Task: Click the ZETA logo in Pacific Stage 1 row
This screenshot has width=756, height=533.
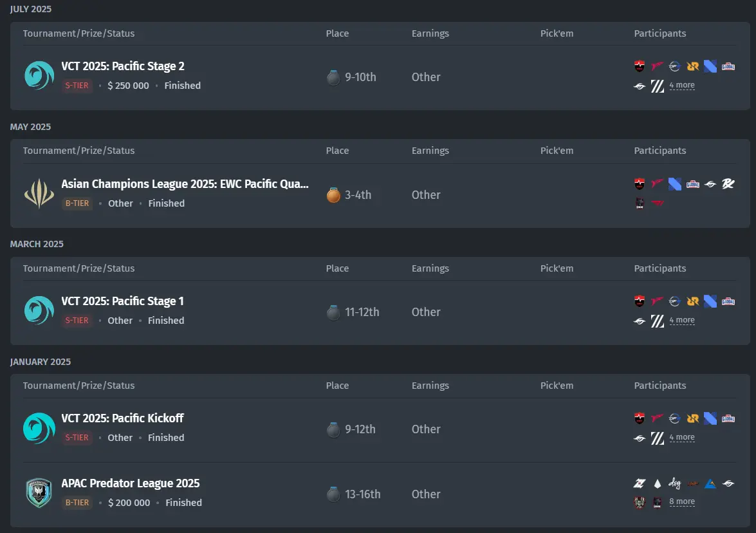Action: (x=657, y=321)
